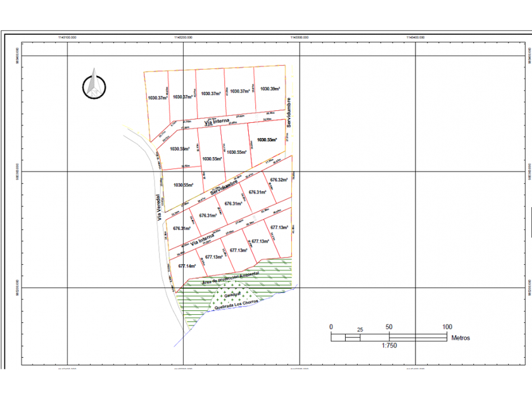Image resolution: width=532 pixels, height=399 pixels.
Task: Click the 50 mark on scale bar
Action: click(x=389, y=327)
